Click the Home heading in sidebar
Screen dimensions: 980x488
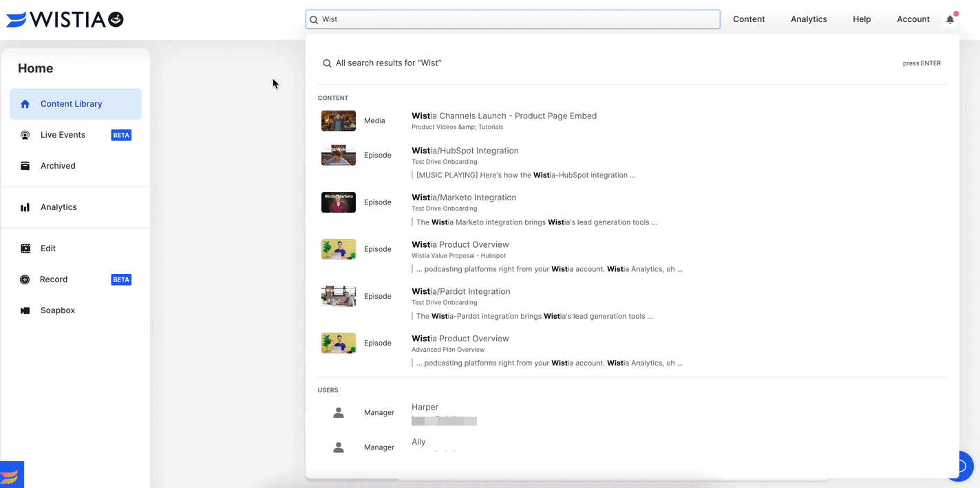36,68
